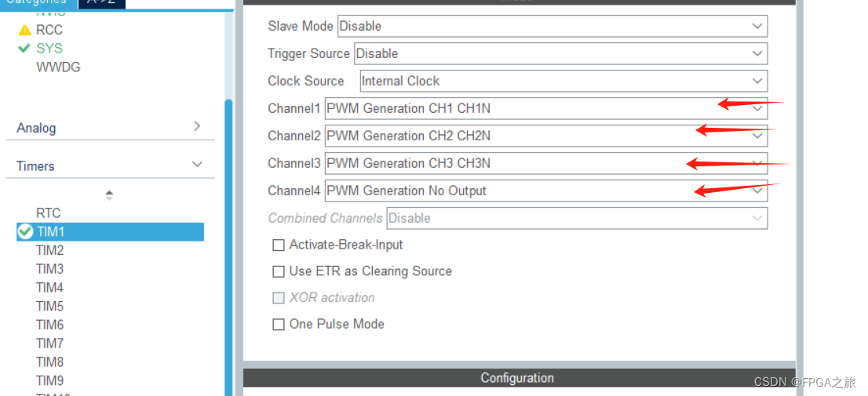Viewport: 868px width, 396px height.
Task: Open the Channel3 PWM Generation dropdown
Action: click(x=545, y=163)
